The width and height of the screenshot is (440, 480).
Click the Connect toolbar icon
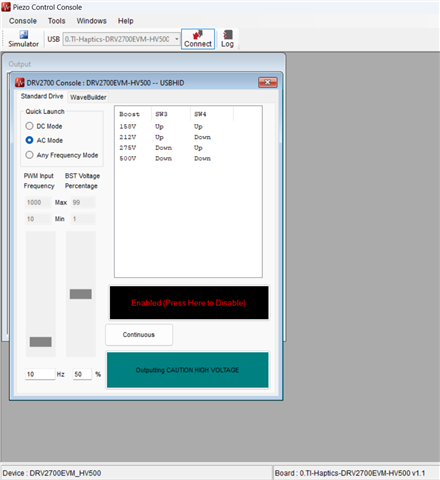[198, 39]
